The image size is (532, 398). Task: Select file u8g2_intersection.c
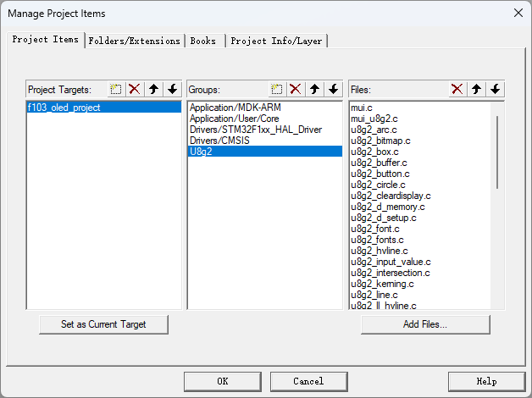(x=420, y=273)
